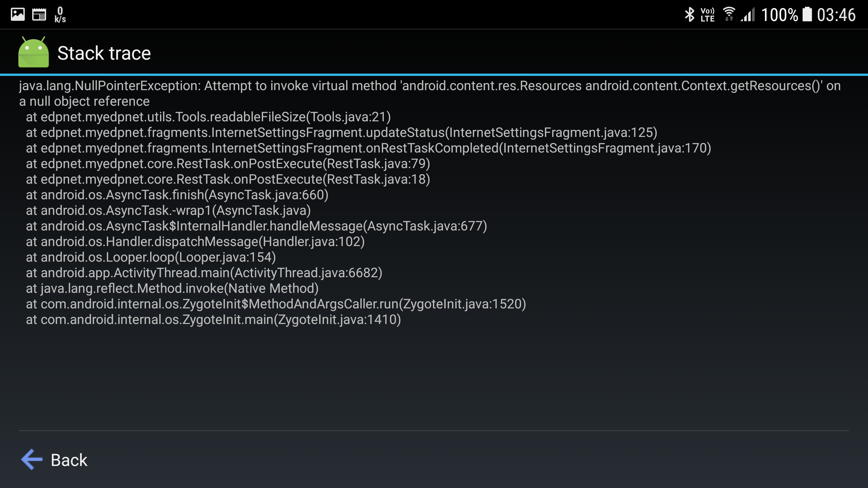Tap the network speed k/s indicator
The width and height of the screenshot is (868, 488).
[60, 15]
